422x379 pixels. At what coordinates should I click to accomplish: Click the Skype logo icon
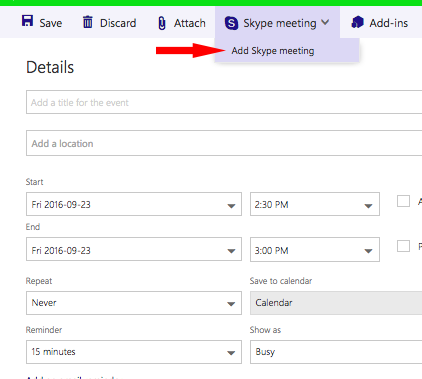(x=231, y=23)
